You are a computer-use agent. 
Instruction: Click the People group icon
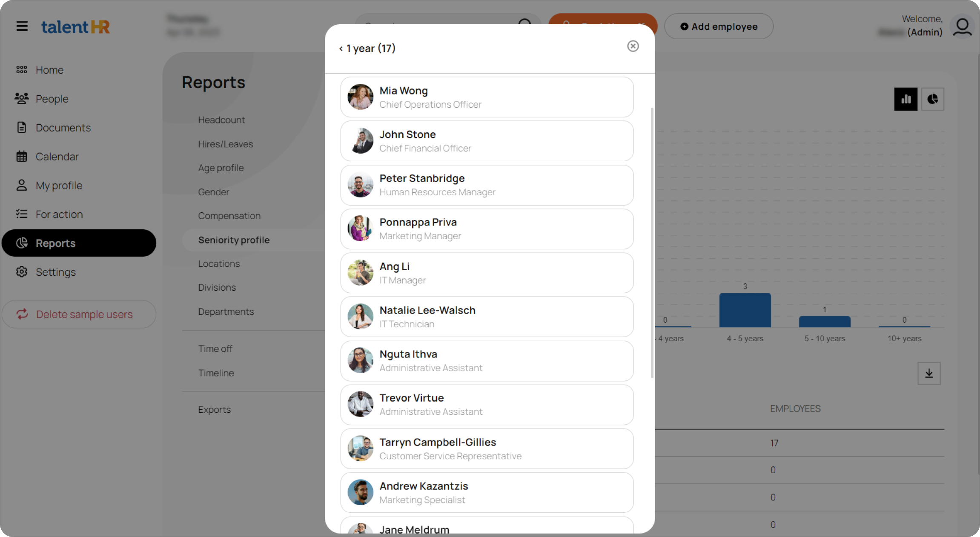[22, 99]
